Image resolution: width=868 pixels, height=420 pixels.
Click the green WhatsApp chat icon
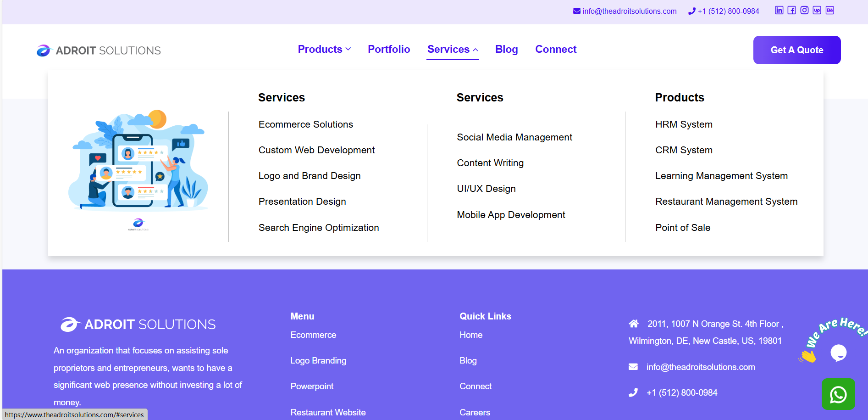point(838,394)
